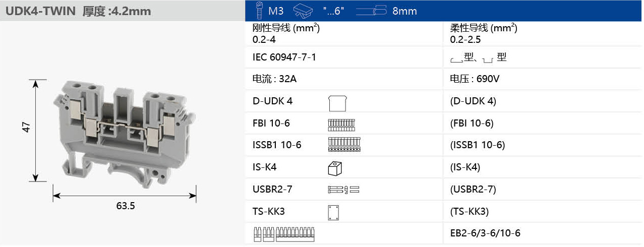644x247 pixels.
Task: Click the FBI 10-6 bridge comb icon
Action: [341, 124]
